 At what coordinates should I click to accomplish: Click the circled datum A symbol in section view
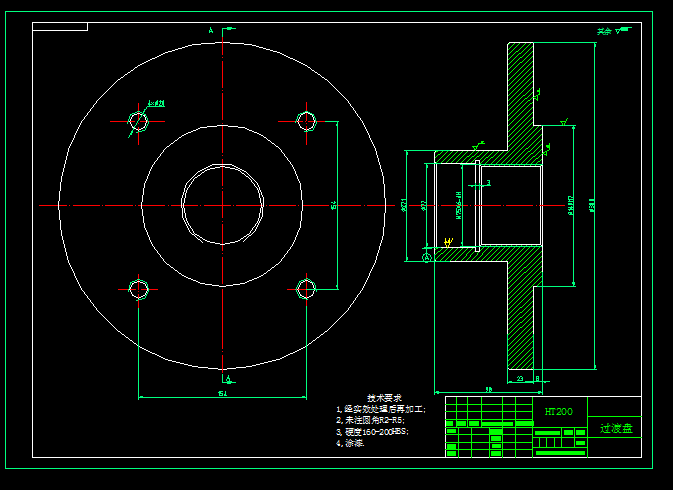426,257
